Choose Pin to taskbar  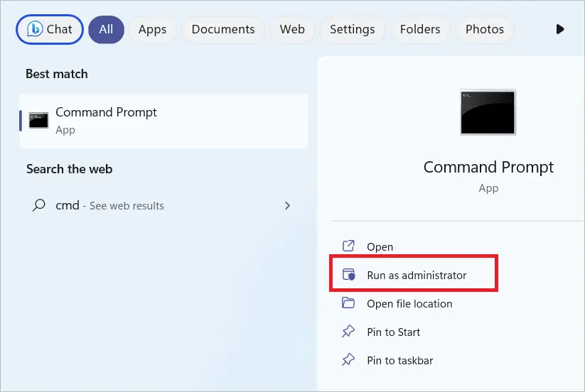[400, 360]
